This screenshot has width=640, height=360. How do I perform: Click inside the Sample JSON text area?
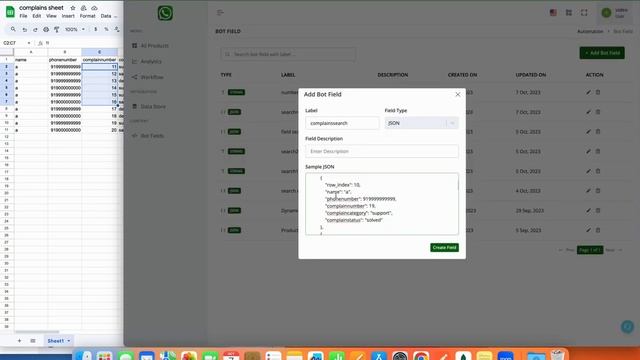pyautogui.click(x=382, y=204)
